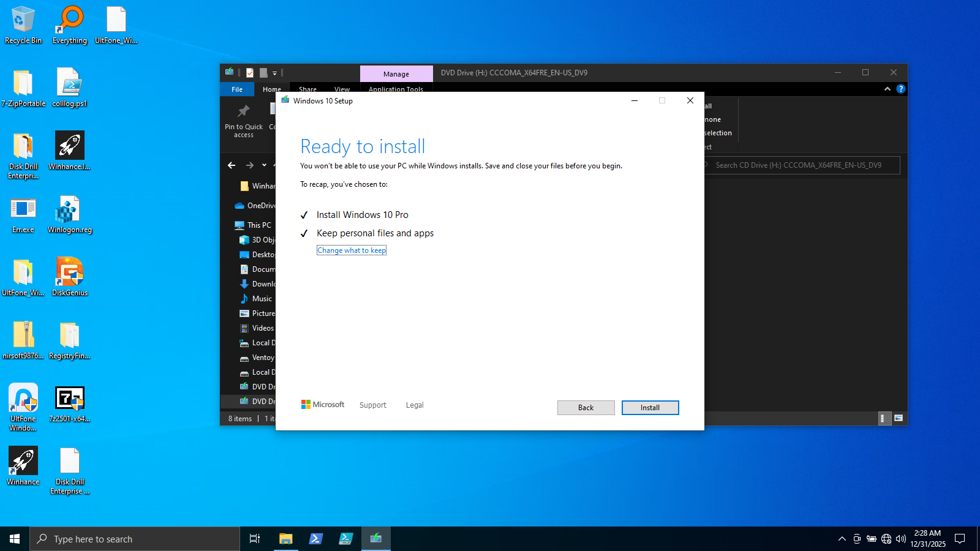Switch to the Share ribbon tab

pos(307,89)
